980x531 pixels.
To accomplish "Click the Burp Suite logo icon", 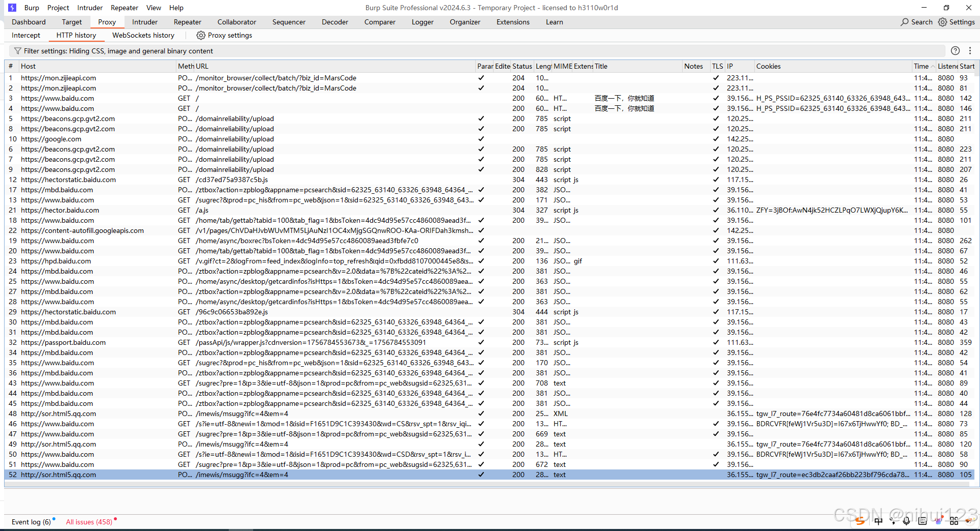I will coord(12,8).
